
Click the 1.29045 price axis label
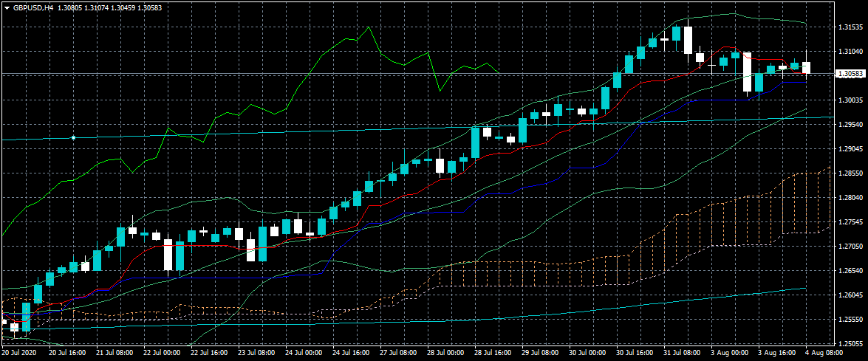coord(850,148)
